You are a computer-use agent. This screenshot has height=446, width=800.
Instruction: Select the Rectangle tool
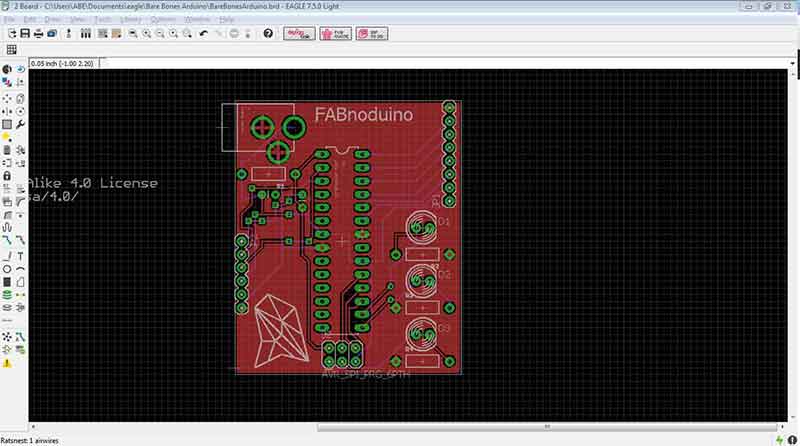point(7,282)
